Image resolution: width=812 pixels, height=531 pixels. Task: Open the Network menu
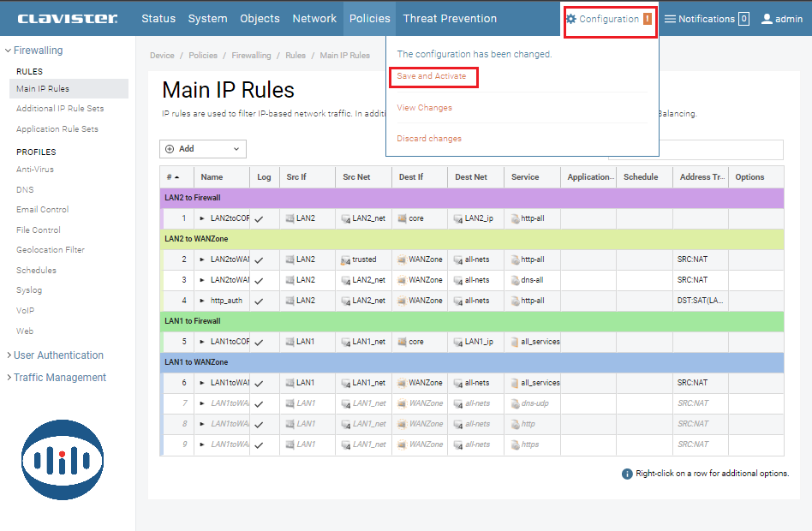pyautogui.click(x=314, y=18)
